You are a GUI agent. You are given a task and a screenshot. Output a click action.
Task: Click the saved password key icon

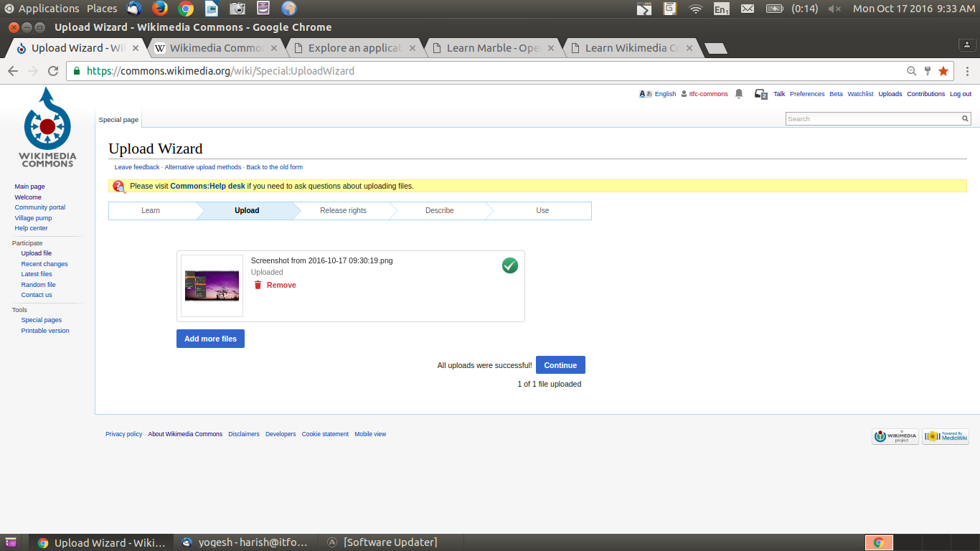coord(928,71)
